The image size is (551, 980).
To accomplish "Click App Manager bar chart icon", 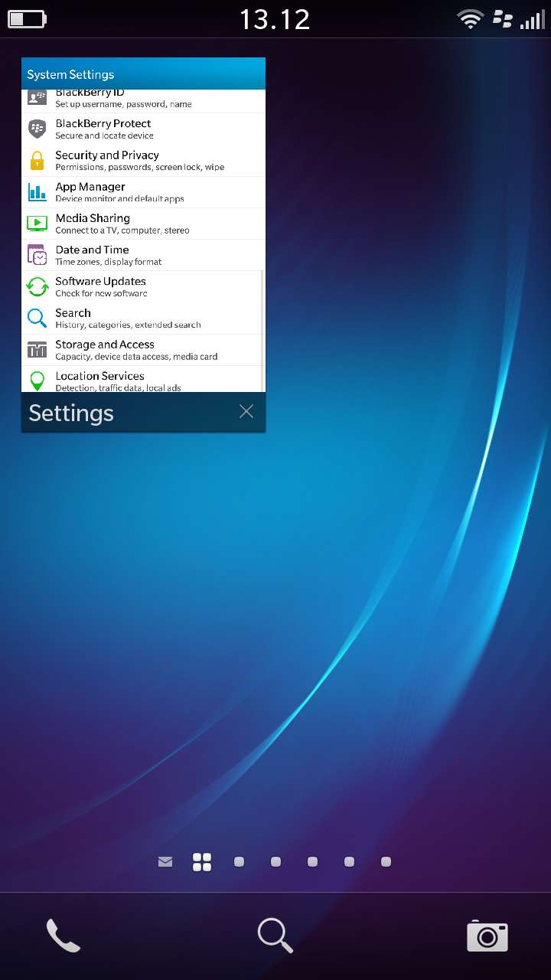I will pos(37,192).
